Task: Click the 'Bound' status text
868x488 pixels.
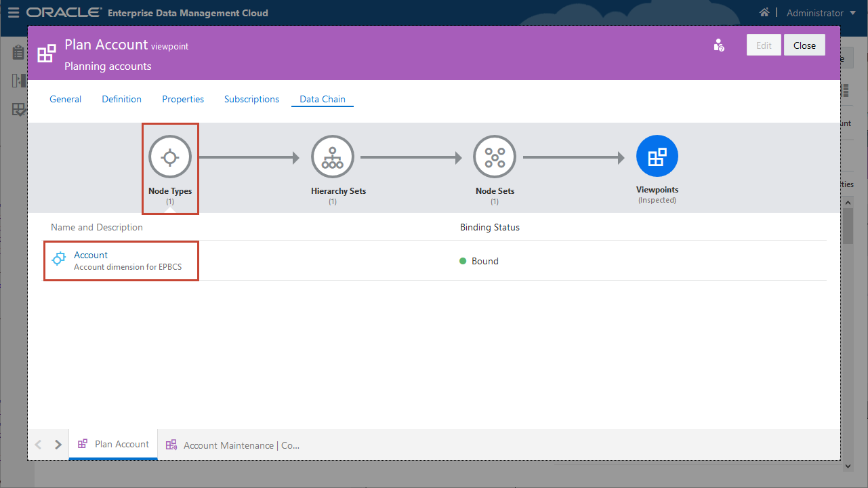Action: tap(485, 261)
